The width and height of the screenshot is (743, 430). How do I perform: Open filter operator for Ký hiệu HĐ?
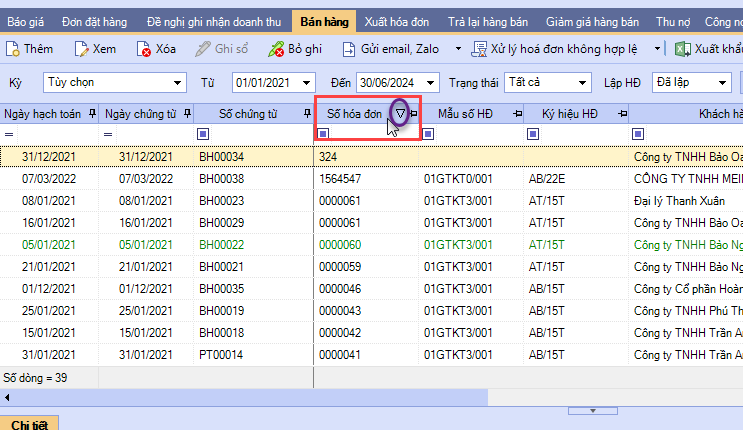pos(533,134)
